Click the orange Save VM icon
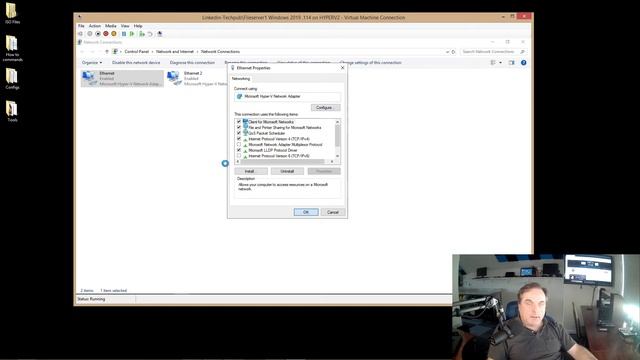Viewport: 640px width, 360px height. [114, 34]
